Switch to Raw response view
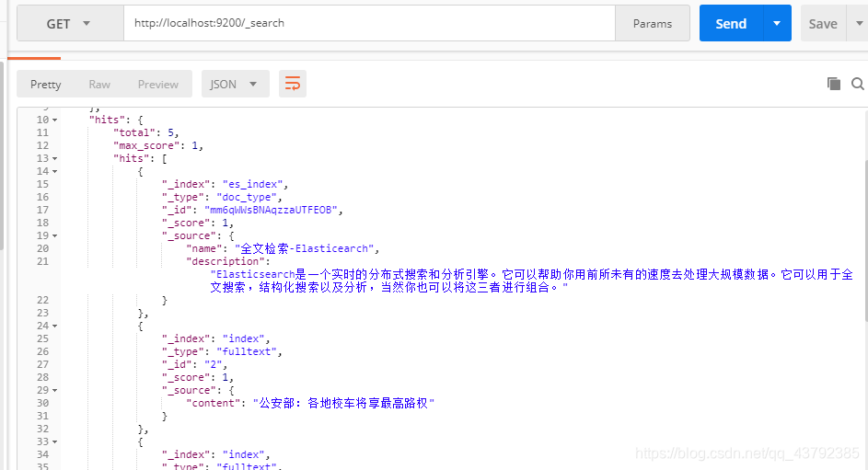 coord(99,84)
